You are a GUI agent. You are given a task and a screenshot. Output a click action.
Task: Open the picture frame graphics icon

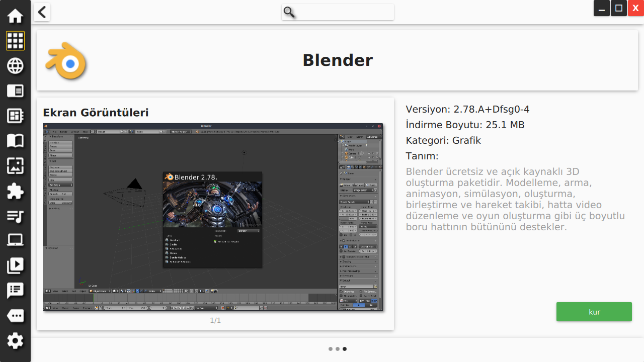click(x=15, y=165)
